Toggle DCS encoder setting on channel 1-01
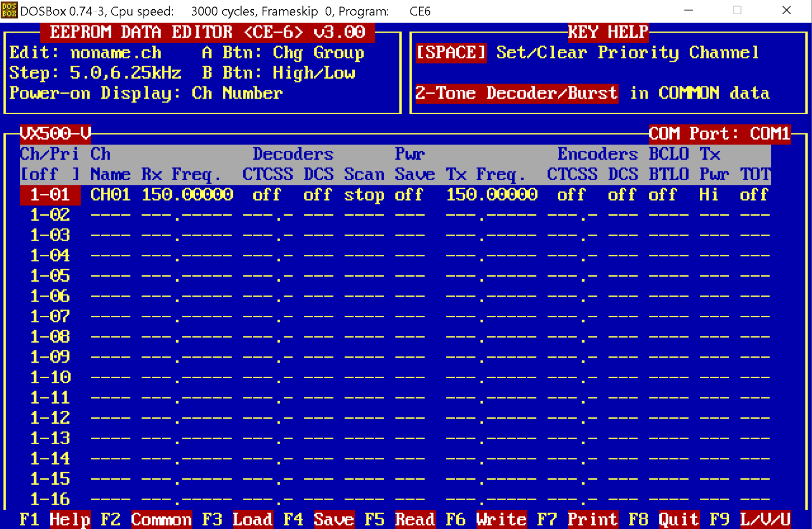The image size is (812, 529). tap(622, 194)
